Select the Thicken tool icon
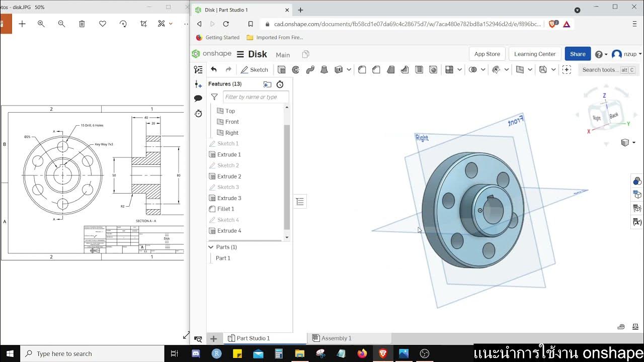 coord(339,70)
